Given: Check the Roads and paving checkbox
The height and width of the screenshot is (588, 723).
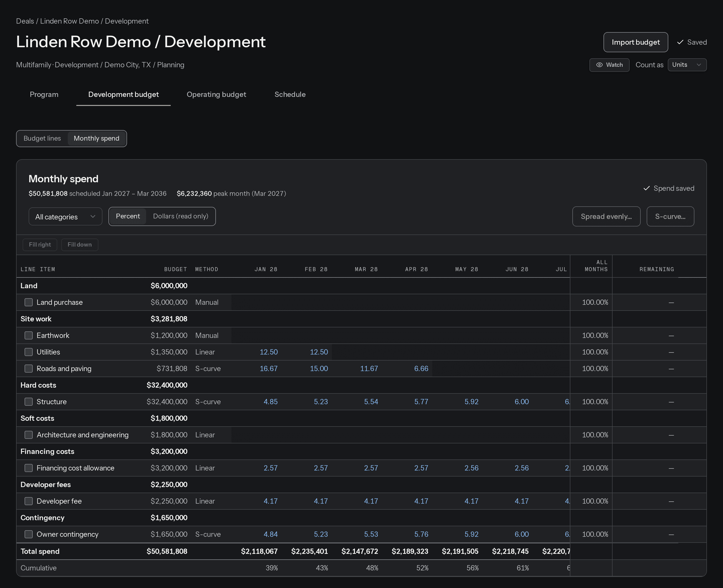Looking at the screenshot, I should [29, 369].
